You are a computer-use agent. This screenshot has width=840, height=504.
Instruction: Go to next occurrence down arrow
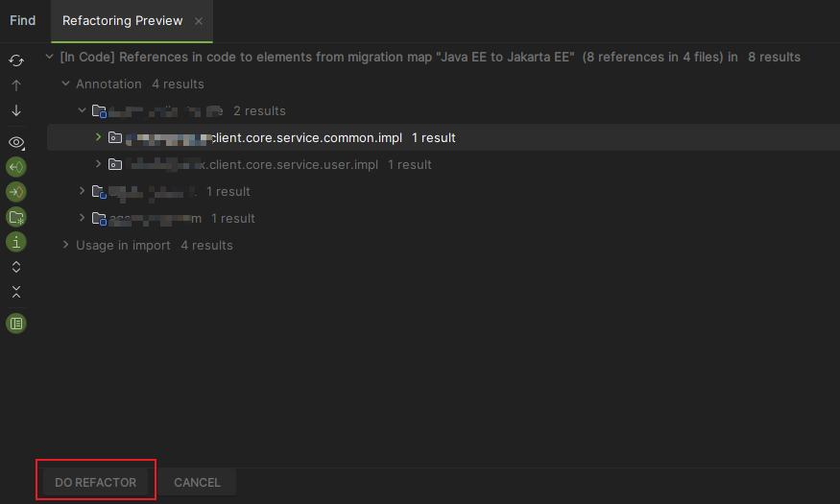coord(16,110)
